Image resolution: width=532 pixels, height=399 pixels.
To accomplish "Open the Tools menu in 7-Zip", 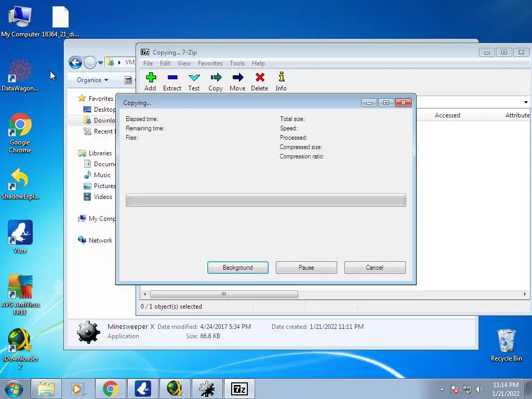I will point(237,63).
